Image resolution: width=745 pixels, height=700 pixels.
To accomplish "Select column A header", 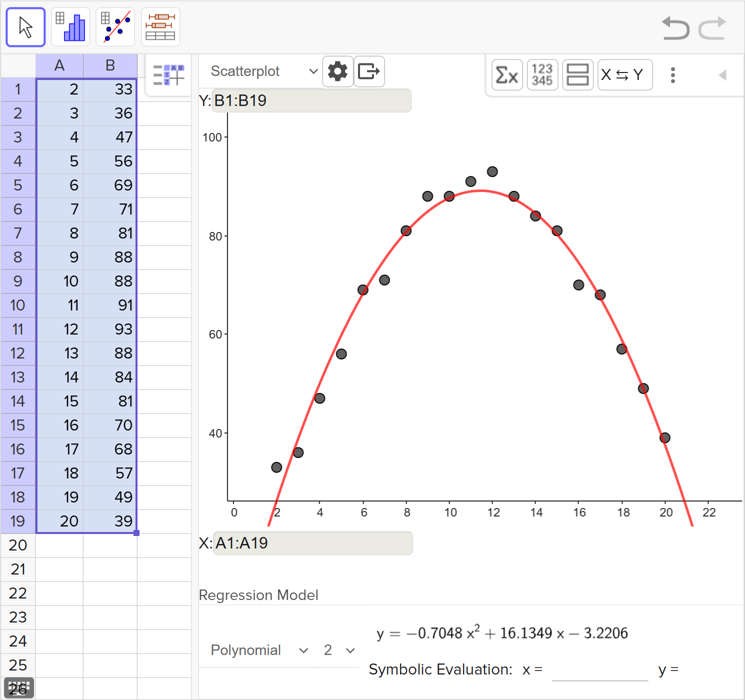I will 59,65.
